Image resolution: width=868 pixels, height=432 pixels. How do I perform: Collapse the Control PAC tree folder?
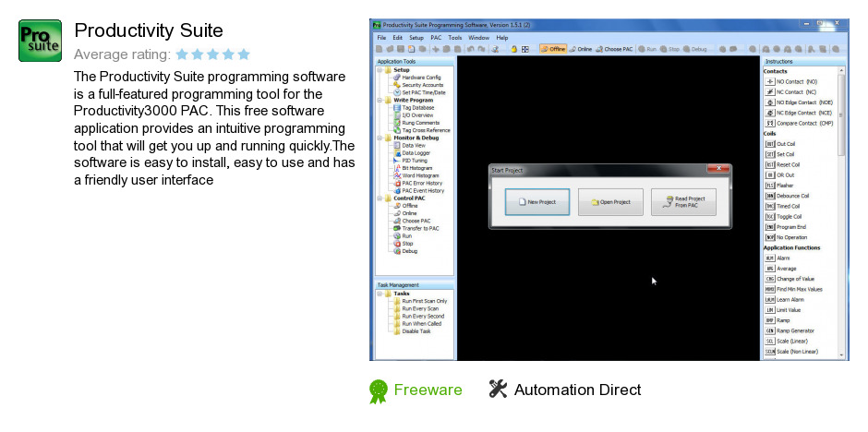click(380, 198)
